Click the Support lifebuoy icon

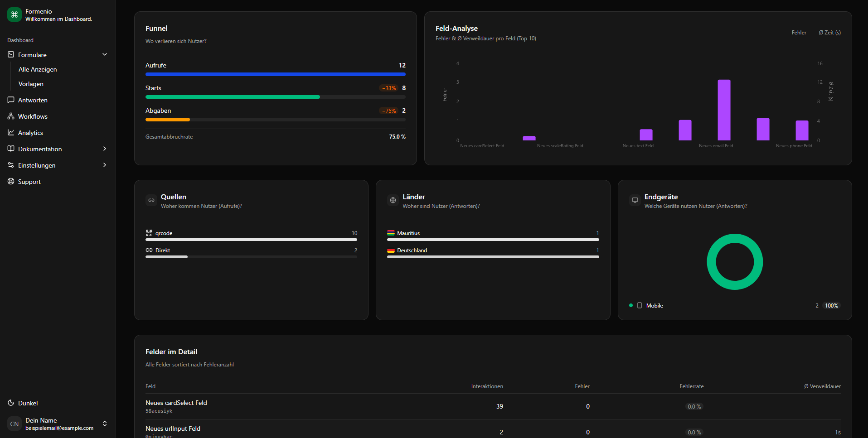click(x=11, y=182)
